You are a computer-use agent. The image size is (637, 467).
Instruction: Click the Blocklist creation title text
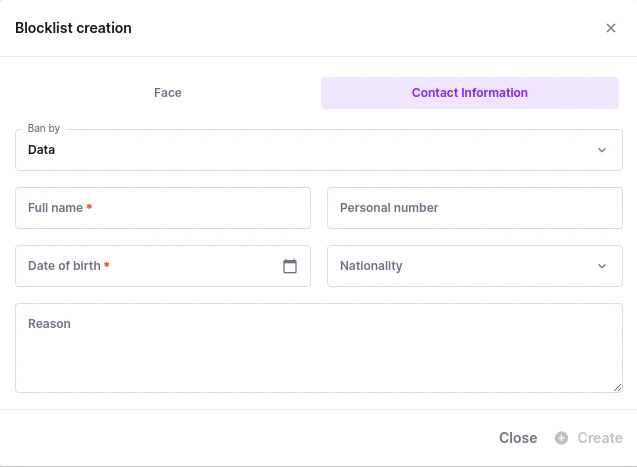73,28
